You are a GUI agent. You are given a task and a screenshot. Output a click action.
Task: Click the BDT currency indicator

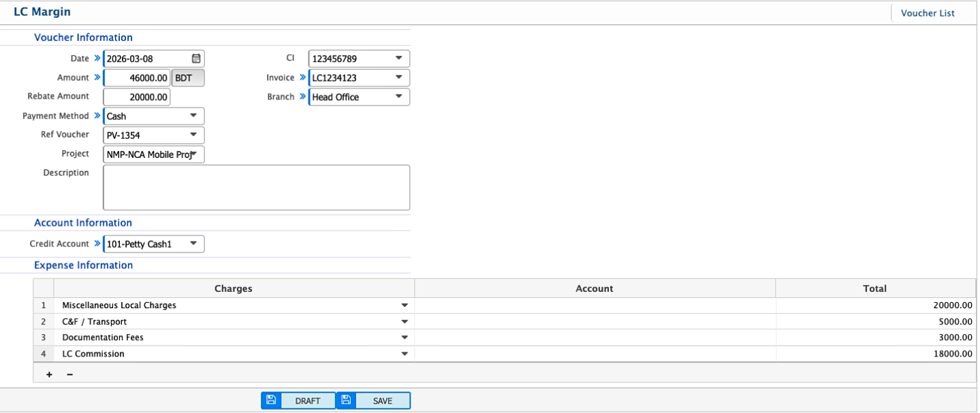click(x=187, y=78)
